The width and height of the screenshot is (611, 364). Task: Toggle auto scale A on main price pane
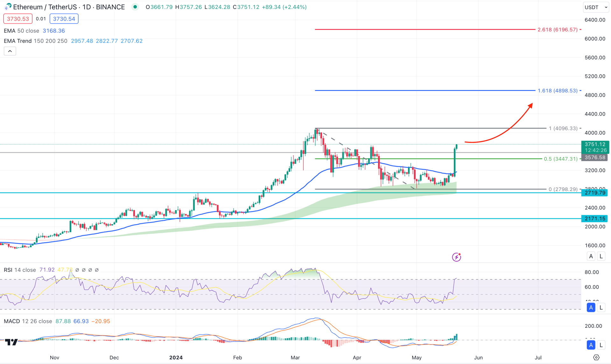click(x=591, y=256)
